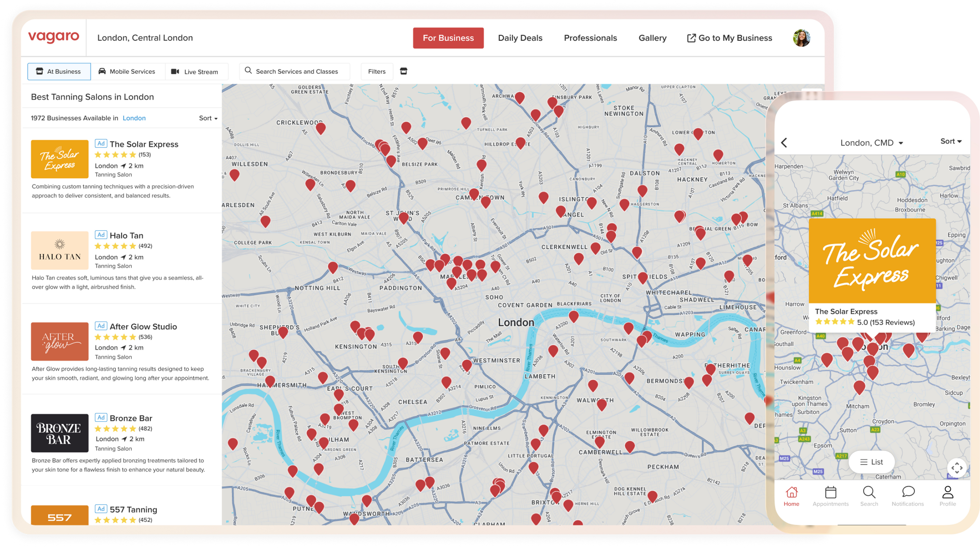Screen dimensions: 980x548
Task: Tap the List button on phone map
Action: tap(872, 462)
